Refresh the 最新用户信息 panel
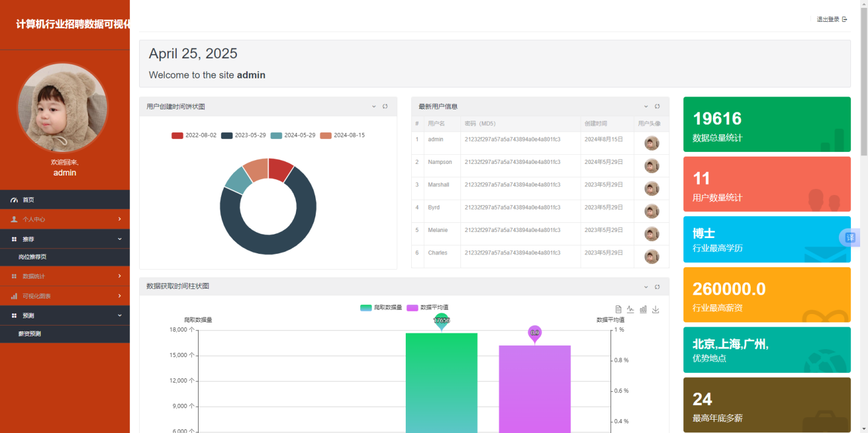Image resolution: width=868 pixels, height=433 pixels. click(x=657, y=106)
